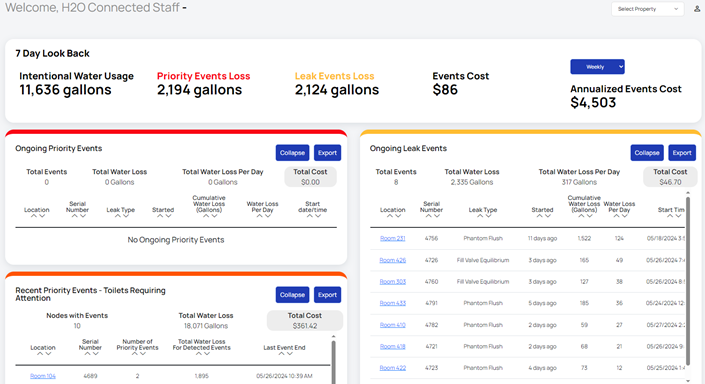Sort Location ascending in Ongoing Priority Events
The height and width of the screenshot is (384, 705).
pyautogui.click(x=33, y=216)
